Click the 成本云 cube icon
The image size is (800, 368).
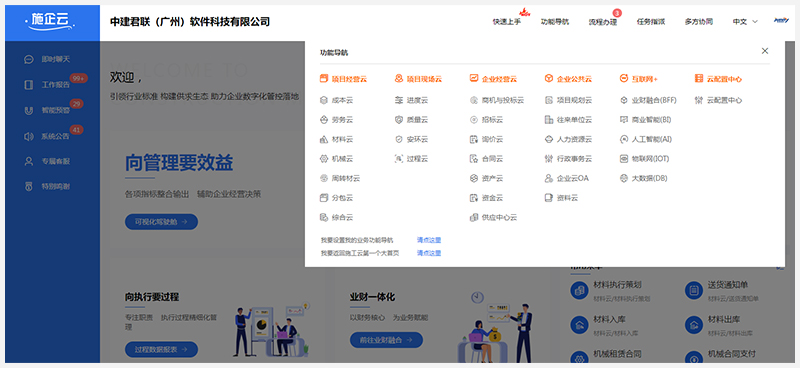(323, 101)
